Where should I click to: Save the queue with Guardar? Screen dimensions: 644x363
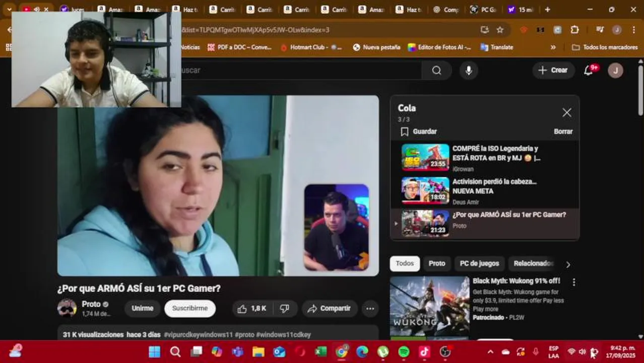(x=419, y=132)
